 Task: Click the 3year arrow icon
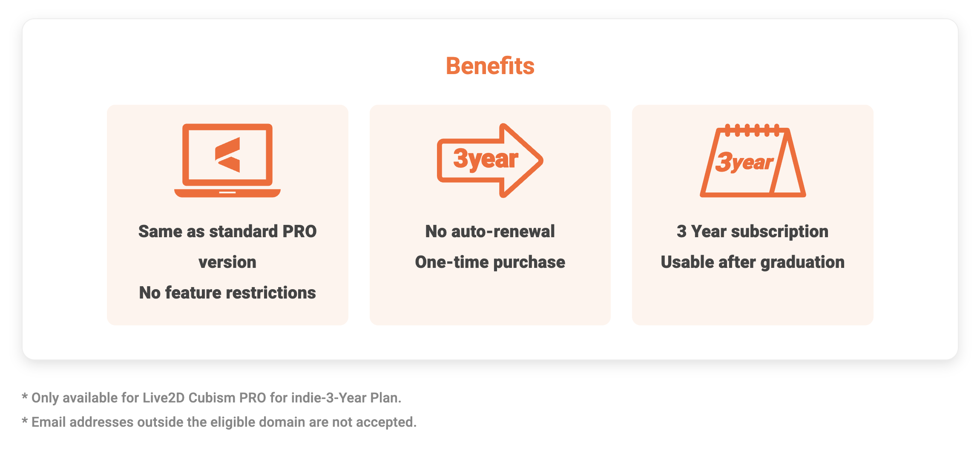[x=490, y=161]
